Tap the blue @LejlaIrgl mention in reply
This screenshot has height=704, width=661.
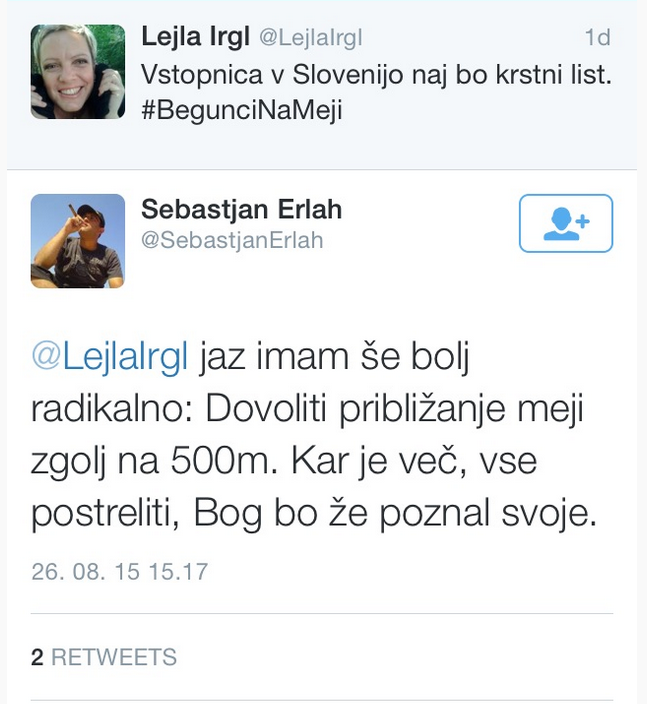[x=110, y=359]
